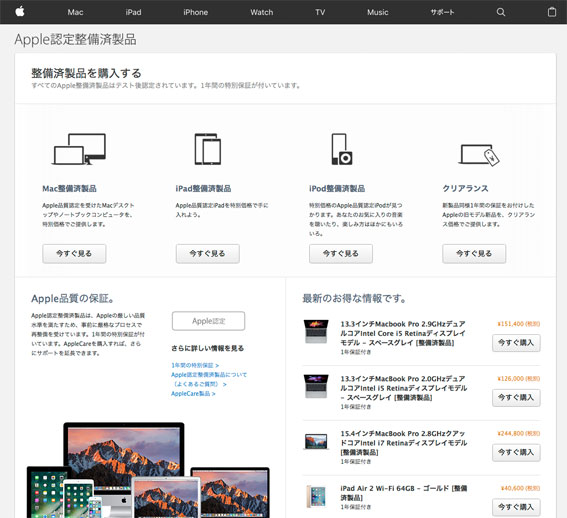Open the iPad menu item
Viewport: 567px width, 518px height.
(x=133, y=12)
